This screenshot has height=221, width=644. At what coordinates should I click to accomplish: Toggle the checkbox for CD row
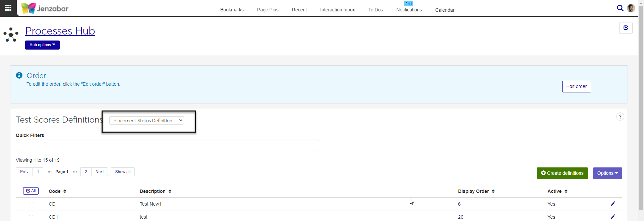(31, 204)
